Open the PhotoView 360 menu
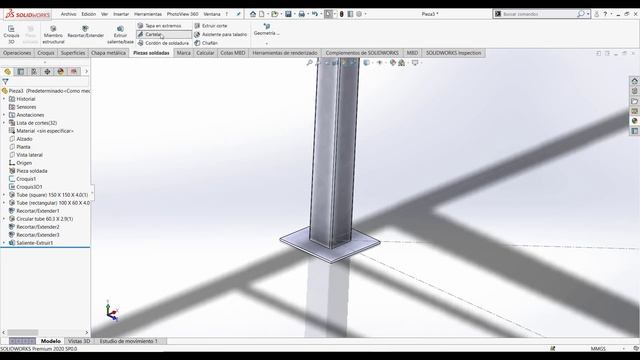This screenshot has width=640, height=360. pos(182,14)
